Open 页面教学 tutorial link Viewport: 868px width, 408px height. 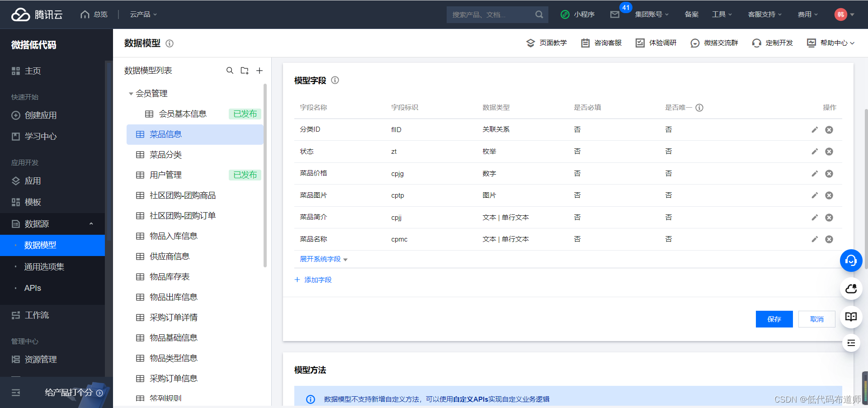coord(547,43)
